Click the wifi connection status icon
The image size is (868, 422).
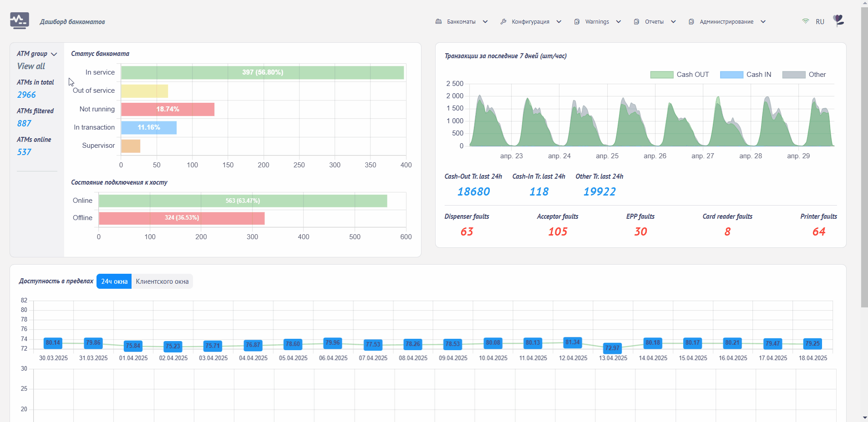pyautogui.click(x=806, y=21)
